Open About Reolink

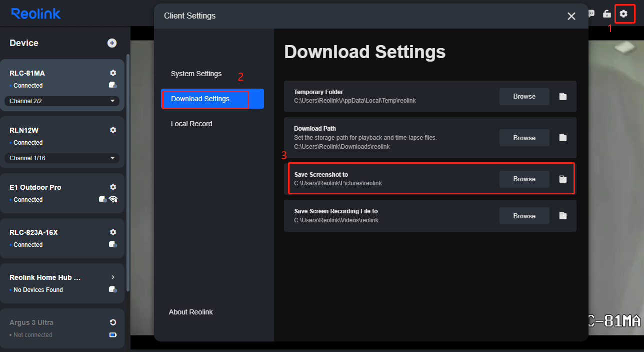pos(191,312)
